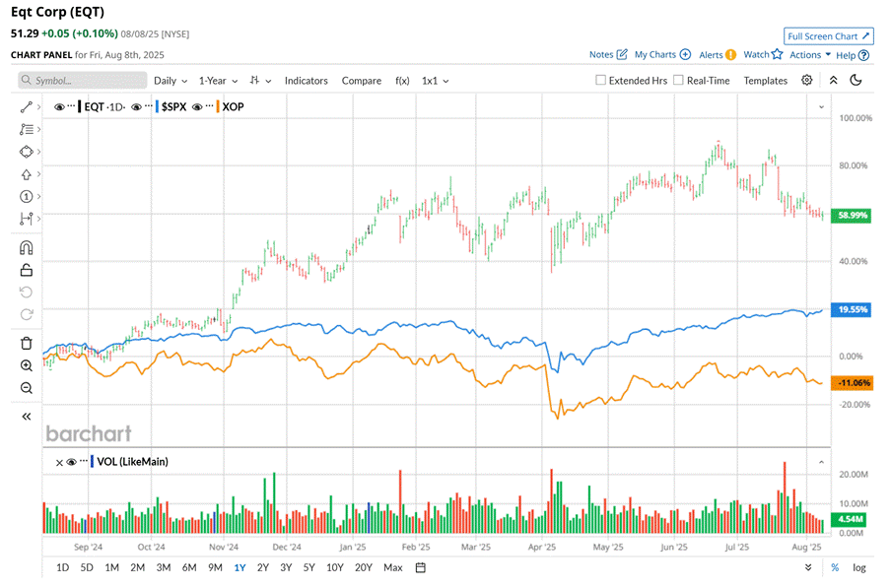Open the Indicators menu
891x588 pixels.
307,81
